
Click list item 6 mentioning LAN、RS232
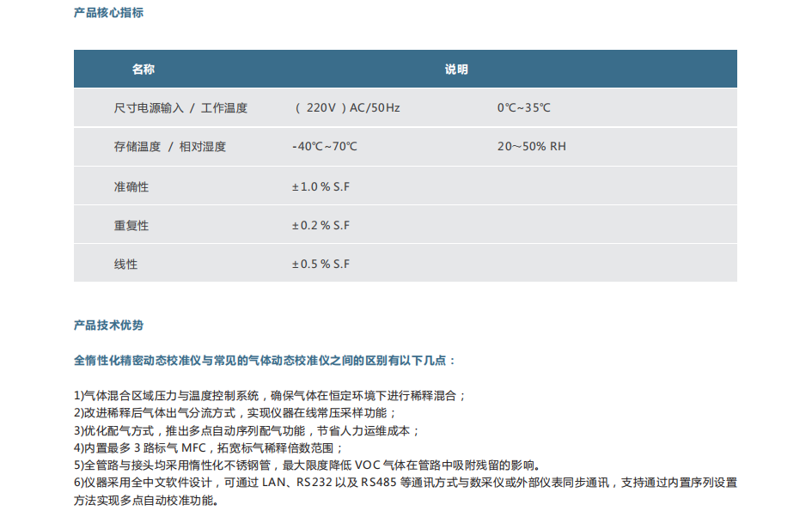click(404, 483)
